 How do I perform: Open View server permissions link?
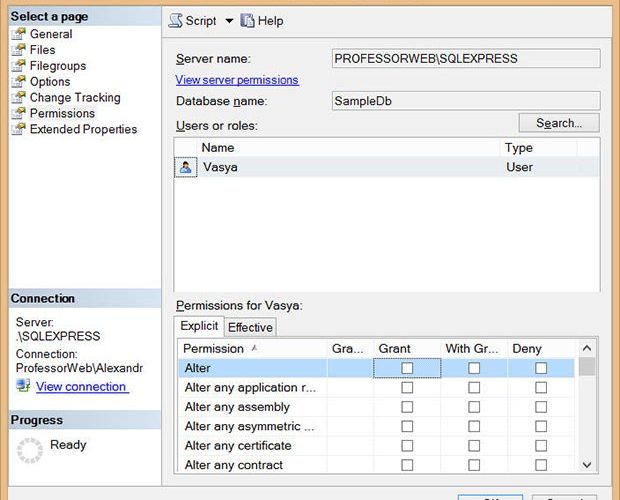pyautogui.click(x=237, y=80)
